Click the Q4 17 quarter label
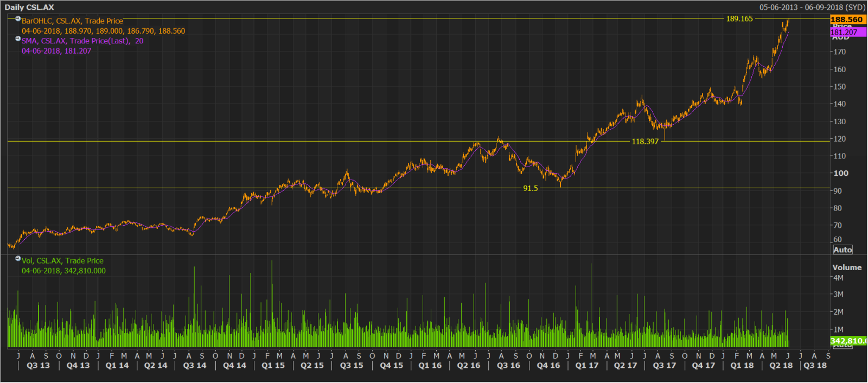 704,366
